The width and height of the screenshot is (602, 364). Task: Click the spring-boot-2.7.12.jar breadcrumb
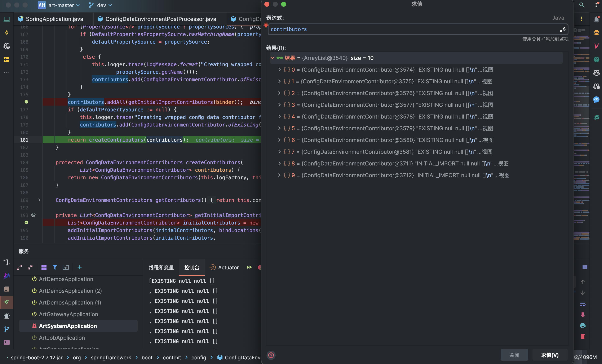[37, 358]
